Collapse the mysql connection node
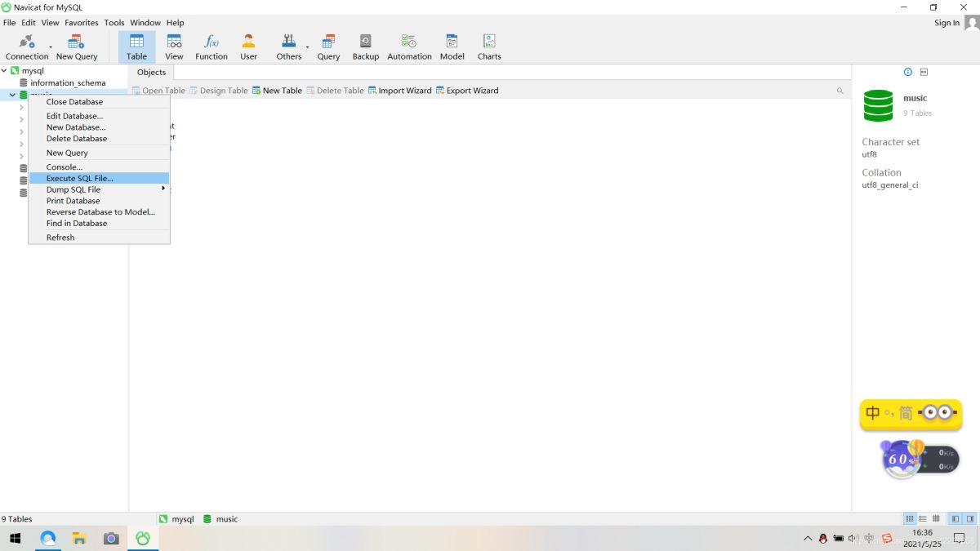This screenshot has height=551, width=980. (x=4, y=71)
